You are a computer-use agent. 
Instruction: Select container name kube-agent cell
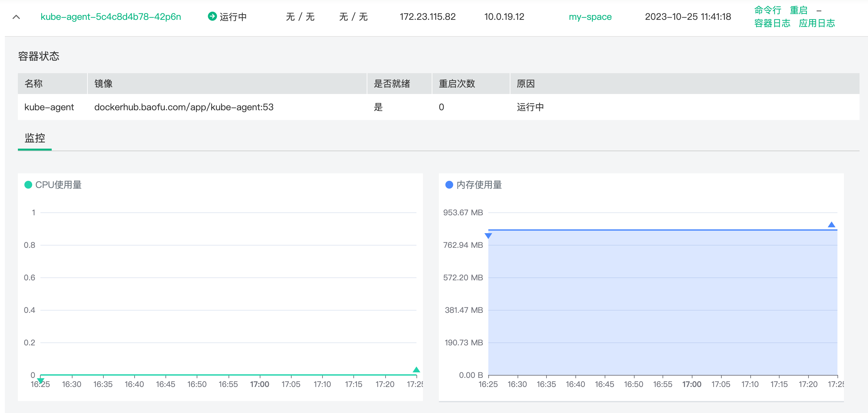(49, 107)
